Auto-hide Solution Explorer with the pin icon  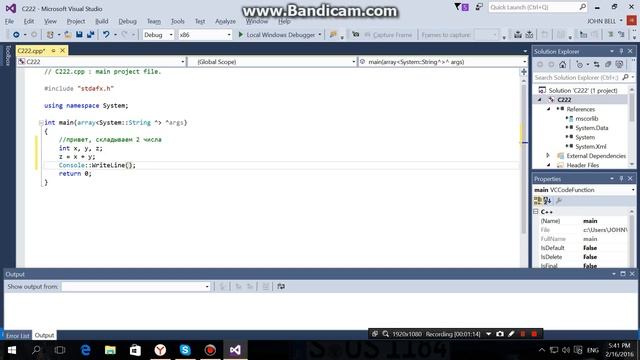[621, 51]
